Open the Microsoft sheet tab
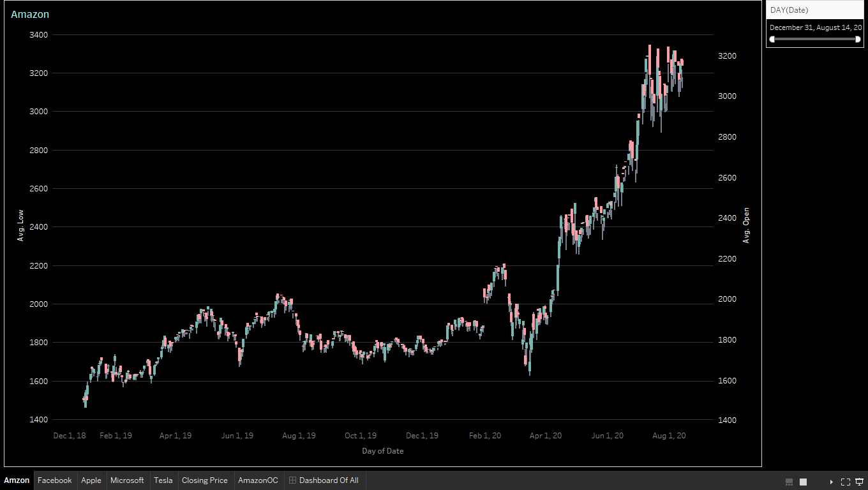 [127, 480]
